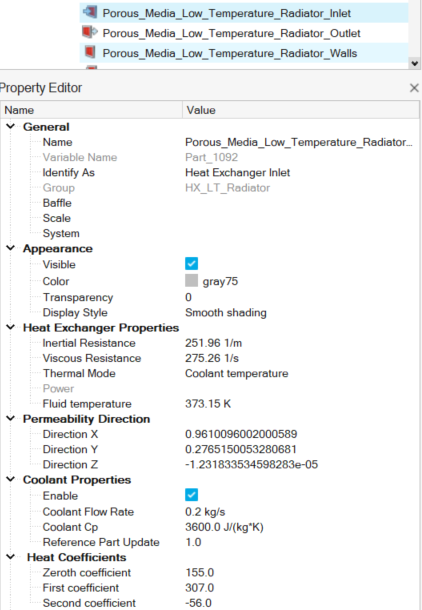Click the Radiator_Walls part icon
Screen dimensions: 422x610
tap(90, 52)
